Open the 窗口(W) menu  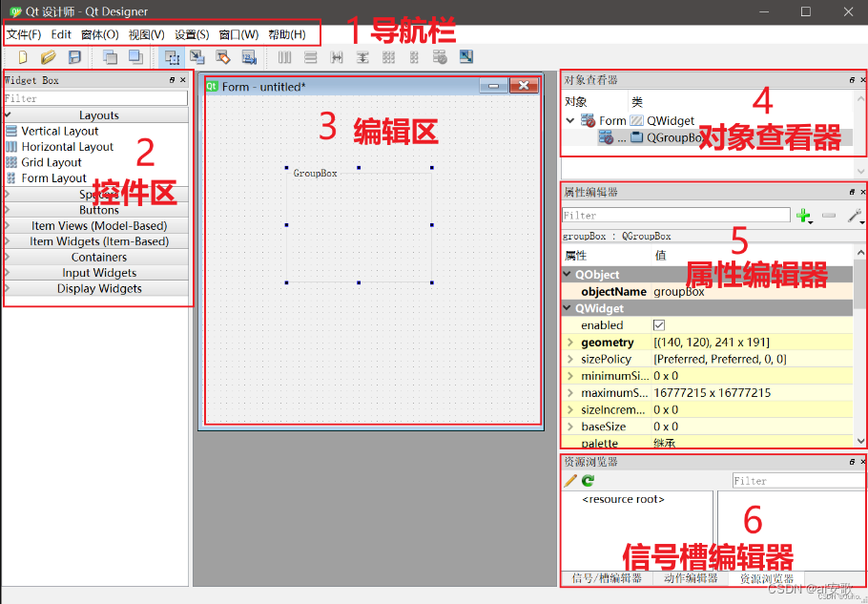(238, 34)
